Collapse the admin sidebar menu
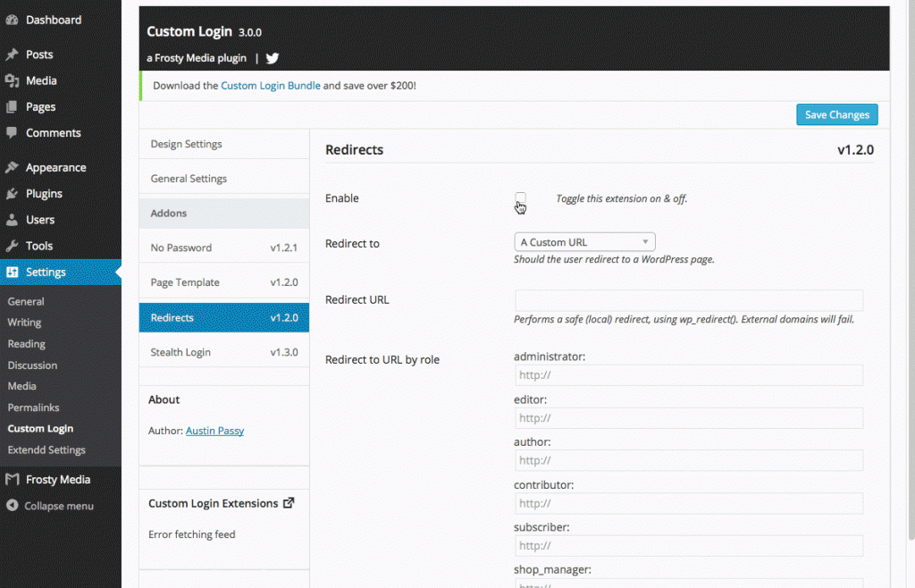The height and width of the screenshot is (588, 915). click(49, 506)
